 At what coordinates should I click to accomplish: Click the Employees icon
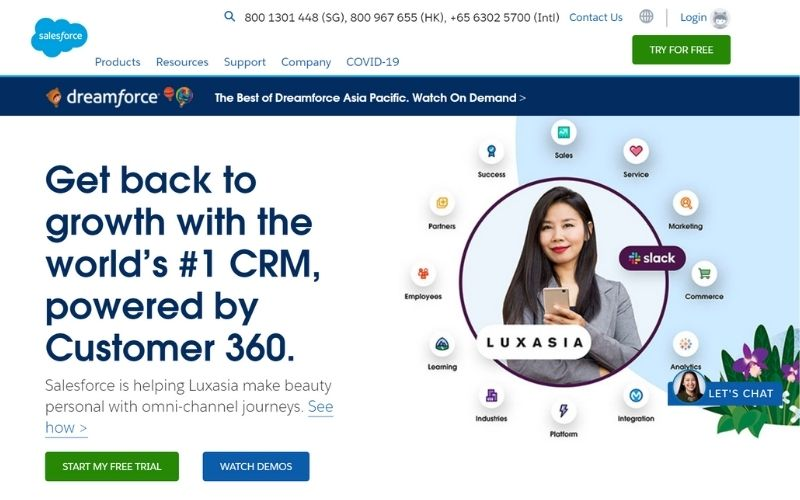423,273
